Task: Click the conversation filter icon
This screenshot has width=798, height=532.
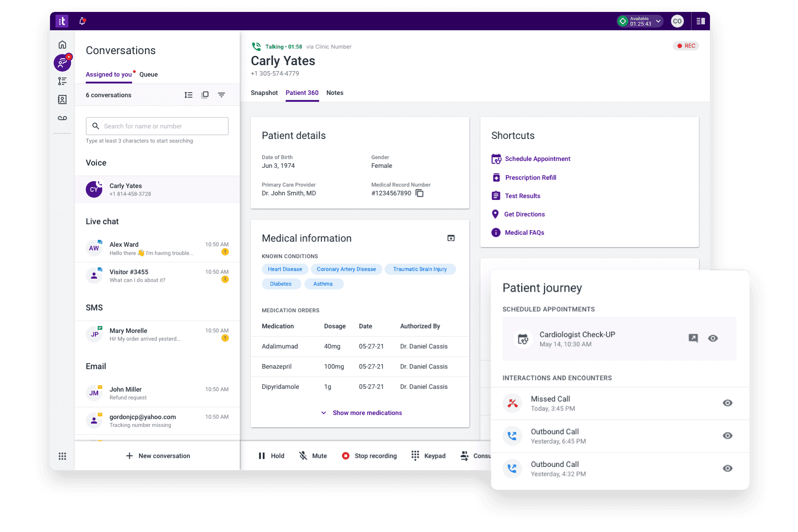Action: [222, 95]
